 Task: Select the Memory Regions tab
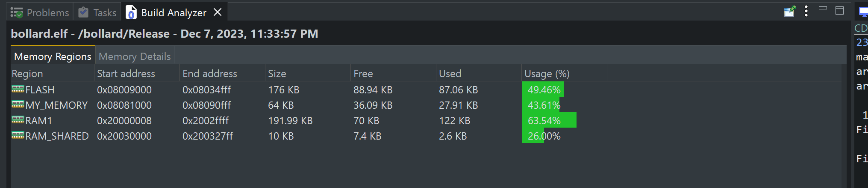[x=53, y=57]
